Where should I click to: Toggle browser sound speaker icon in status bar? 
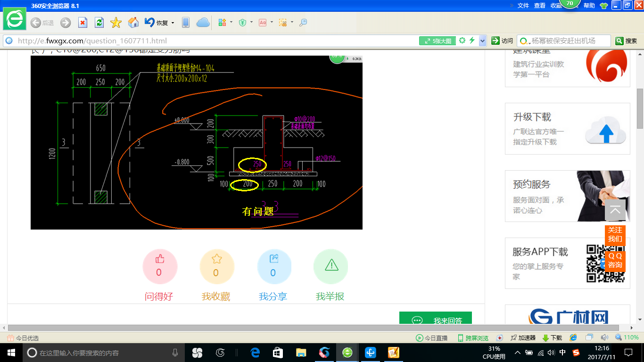[x=604, y=337]
